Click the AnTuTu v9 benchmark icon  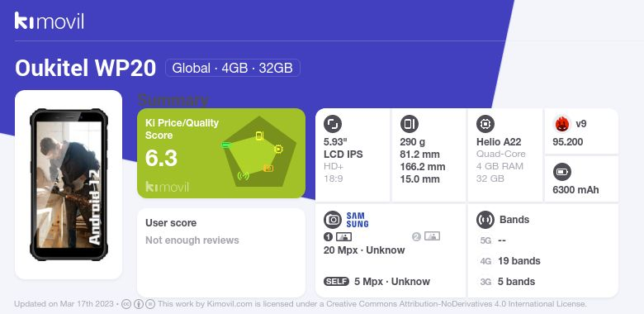click(x=562, y=123)
